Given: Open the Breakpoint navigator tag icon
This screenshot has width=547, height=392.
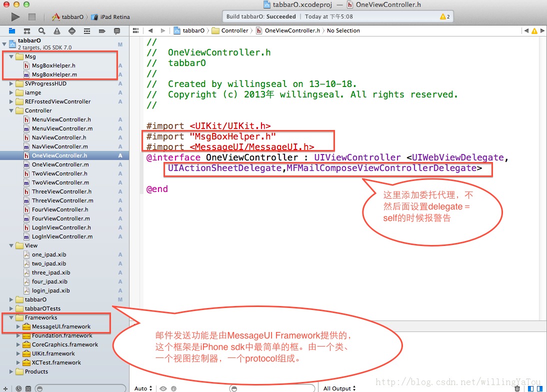Looking at the screenshot, I should point(102,31).
